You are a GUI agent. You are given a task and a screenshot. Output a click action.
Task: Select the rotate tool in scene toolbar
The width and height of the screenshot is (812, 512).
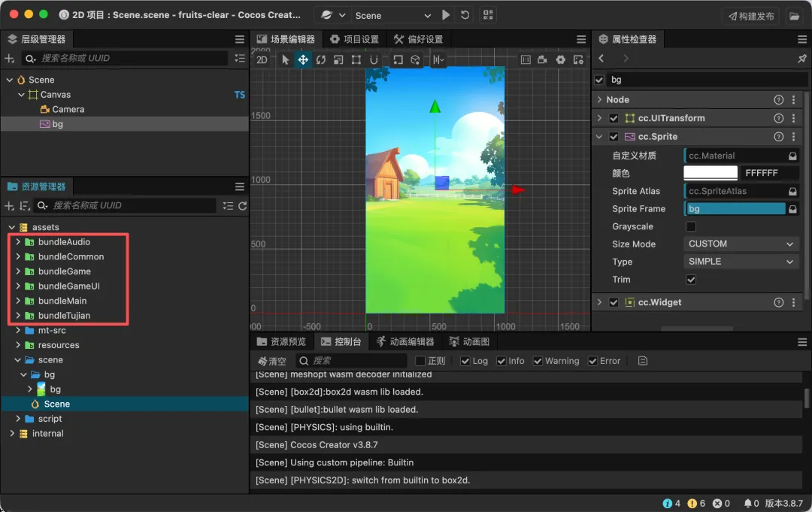(x=321, y=60)
